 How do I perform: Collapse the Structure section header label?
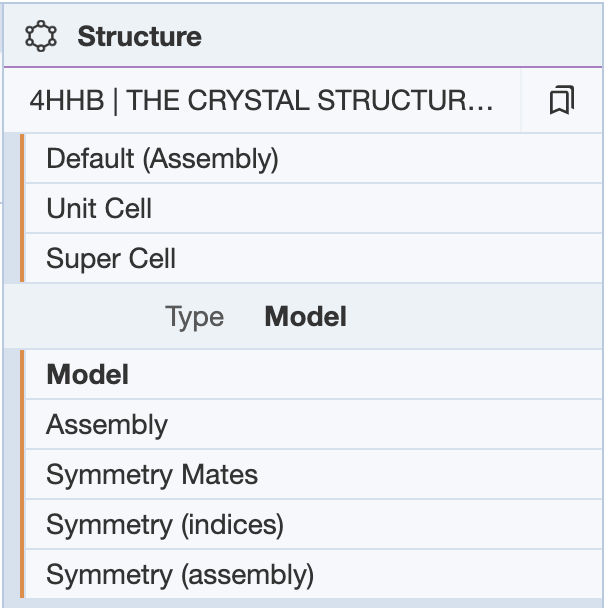(x=139, y=37)
